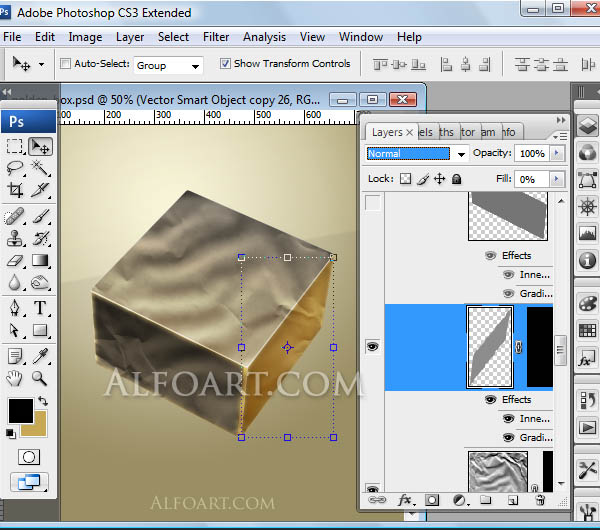The height and width of the screenshot is (530, 600).
Task: Select the Healing Brush tool
Action: point(15,217)
